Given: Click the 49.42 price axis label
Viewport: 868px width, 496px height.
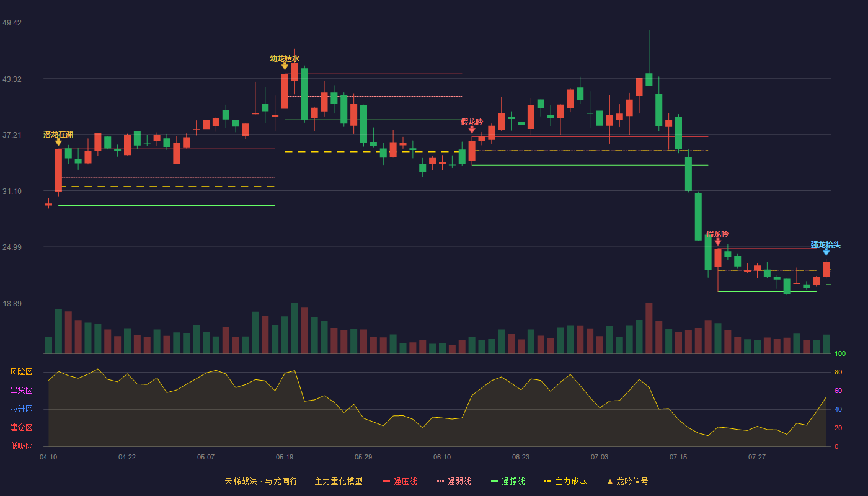Looking at the screenshot, I should [x=12, y=23].
